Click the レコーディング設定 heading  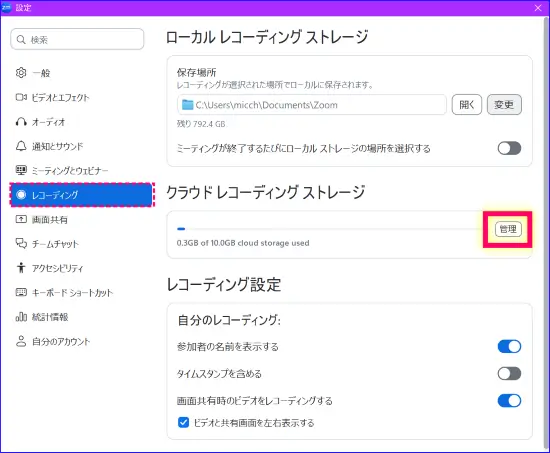(x=224, y=285)
